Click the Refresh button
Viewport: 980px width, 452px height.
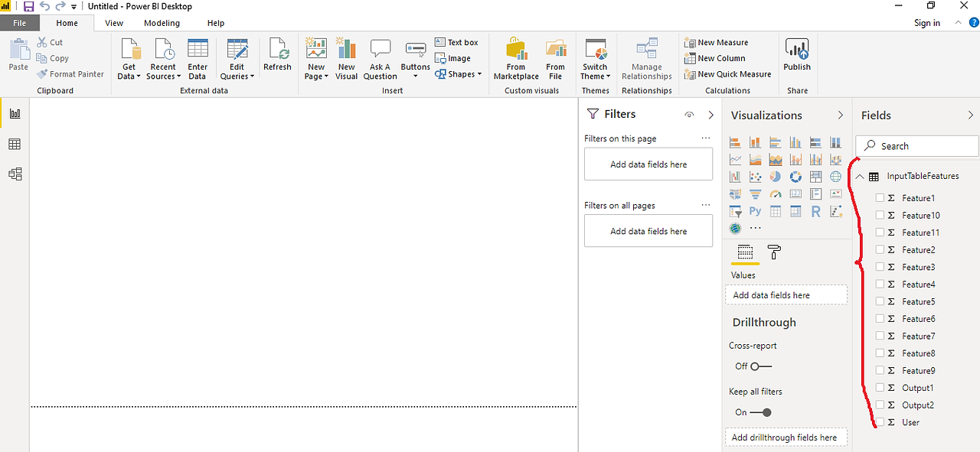[x=277, y=55]
